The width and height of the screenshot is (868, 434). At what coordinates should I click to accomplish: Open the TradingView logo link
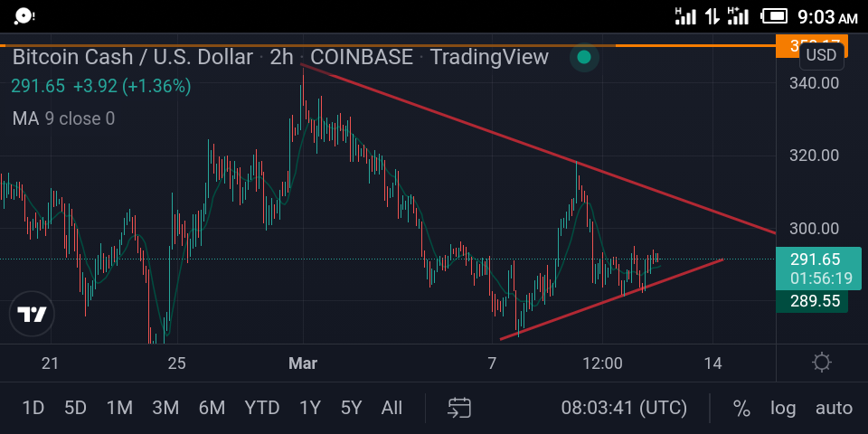32,314
